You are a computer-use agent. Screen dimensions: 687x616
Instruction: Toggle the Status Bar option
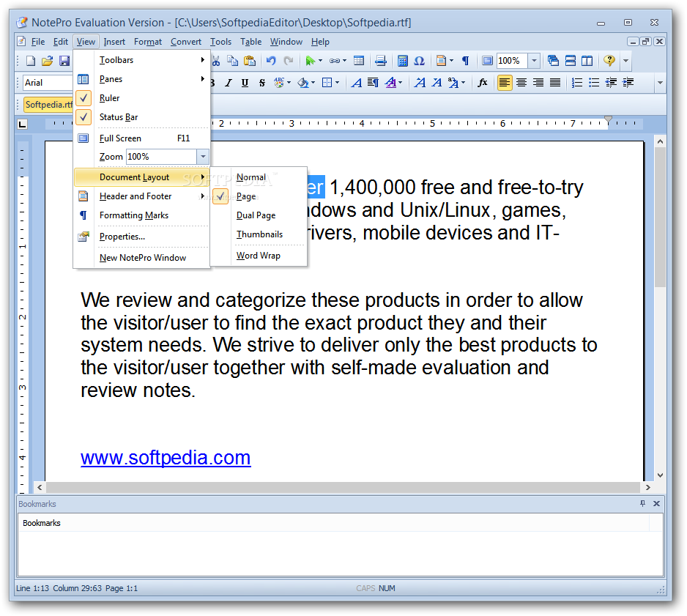click(x=141, y=117)
